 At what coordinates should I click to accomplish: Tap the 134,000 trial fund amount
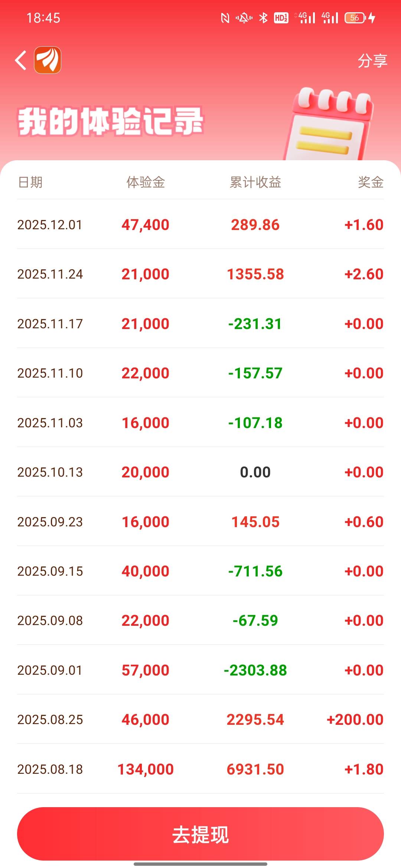tap(146, 769)
